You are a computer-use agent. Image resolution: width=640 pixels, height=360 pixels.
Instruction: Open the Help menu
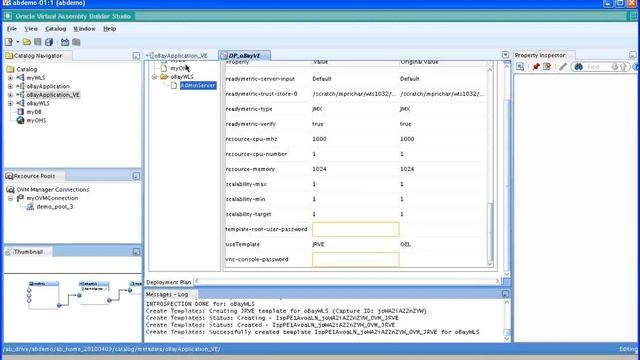[x=109, y=29]
